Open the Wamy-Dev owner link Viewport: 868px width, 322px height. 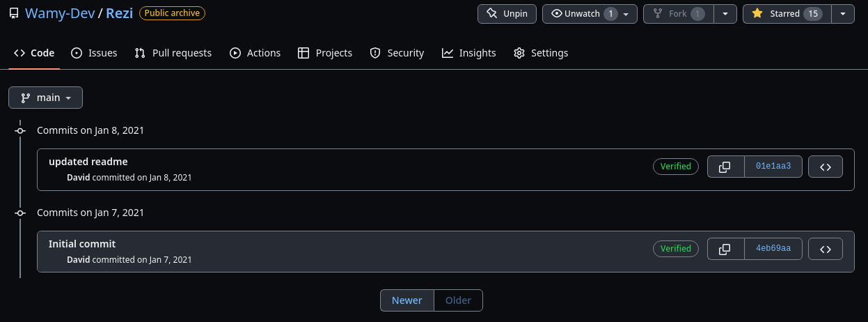[60, 13]
